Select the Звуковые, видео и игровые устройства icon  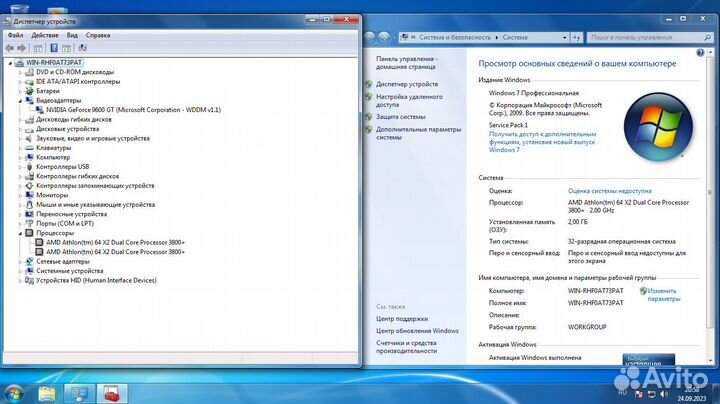[29, 138]
